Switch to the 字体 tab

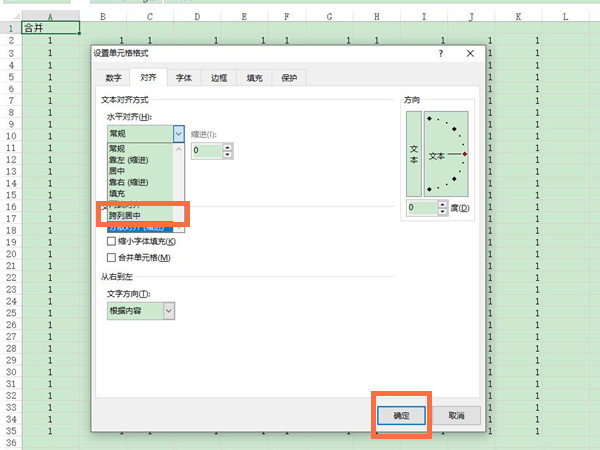pos(184,78)
